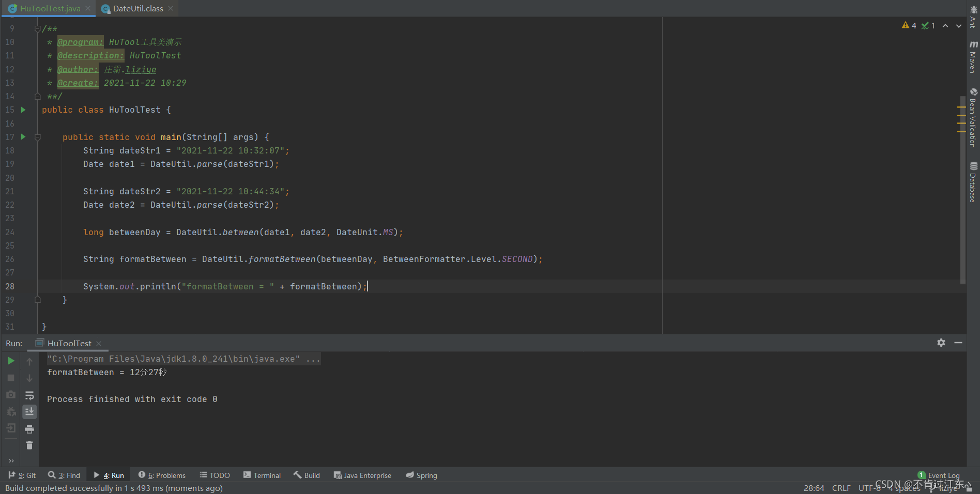980x494 pixels.
Task: Collapse the Javadoc comment fold marker
Action: coord(37,29)
